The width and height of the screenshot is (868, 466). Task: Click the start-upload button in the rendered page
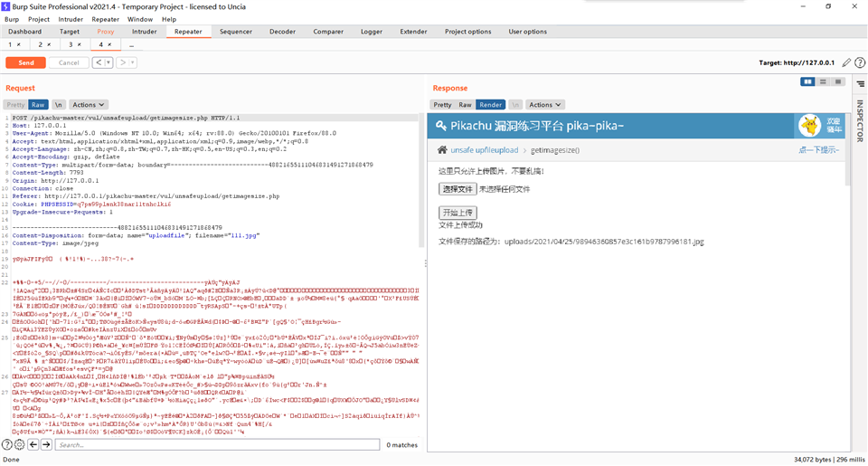[x=458, y=213]
